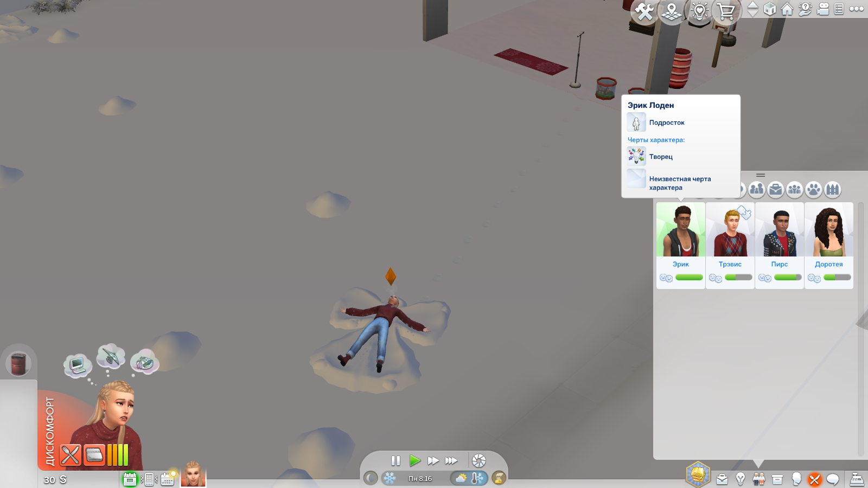Screen dimensions: 868x488
Task: Set game speed to fast forward
Action: tap(433, 461)
